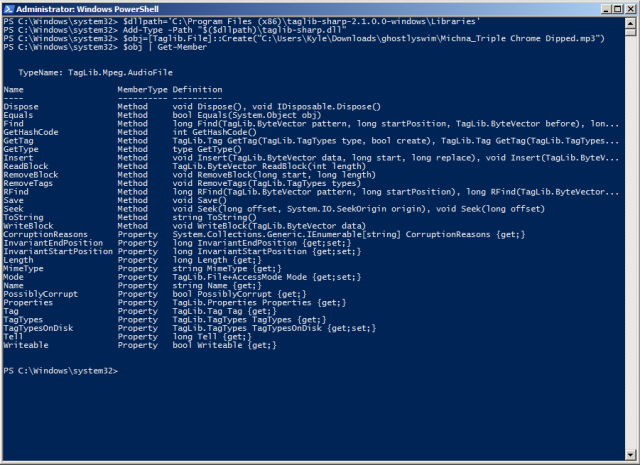Click the scrollbar down arrow
The image size is (640, 465).
630,454
